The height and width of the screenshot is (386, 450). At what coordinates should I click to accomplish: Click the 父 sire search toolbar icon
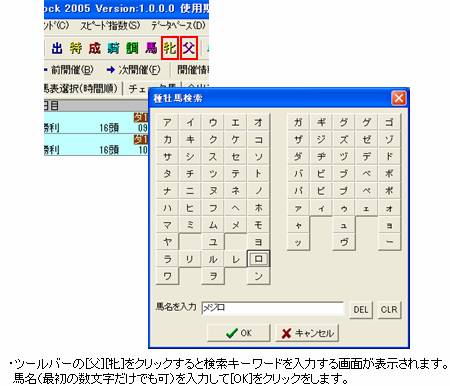pyautogui.click(x=189, y=48)
